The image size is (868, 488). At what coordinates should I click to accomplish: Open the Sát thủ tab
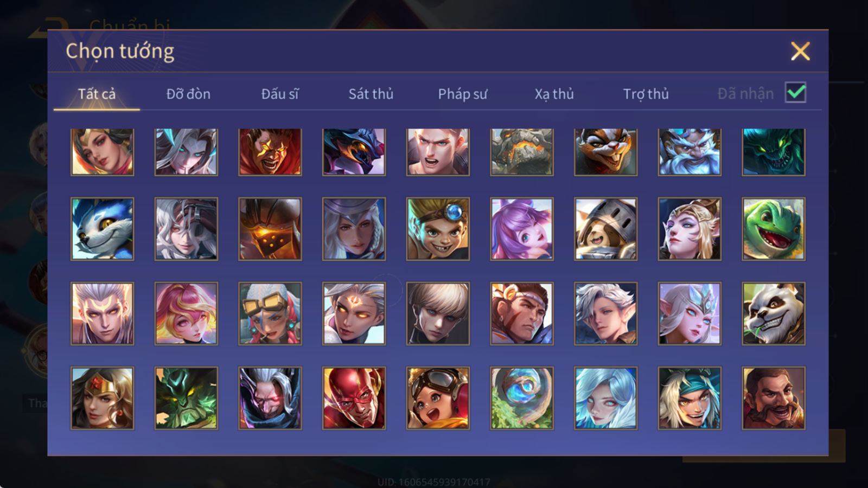(x=371, y=94)
